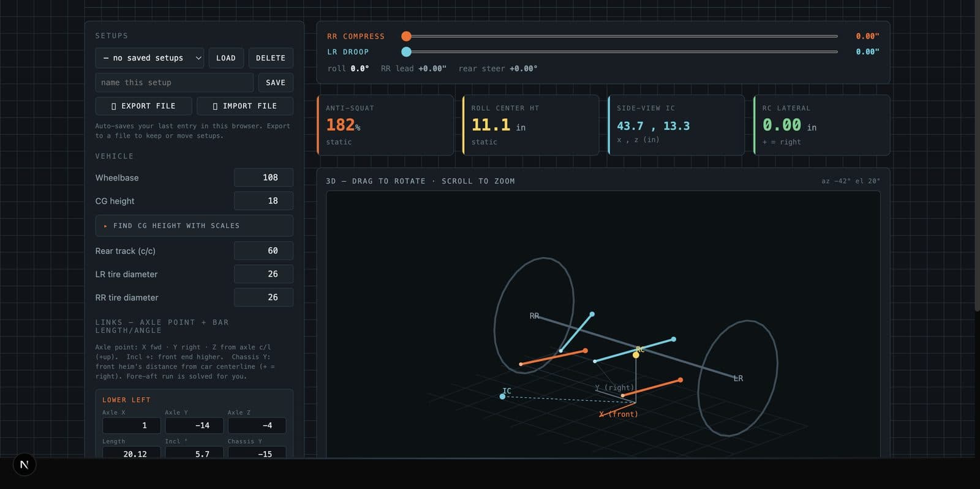Viewport: 980px width, 489px height.
Task: Click the 'RR lead +0.00"' readout
Action: click(413, 69)
